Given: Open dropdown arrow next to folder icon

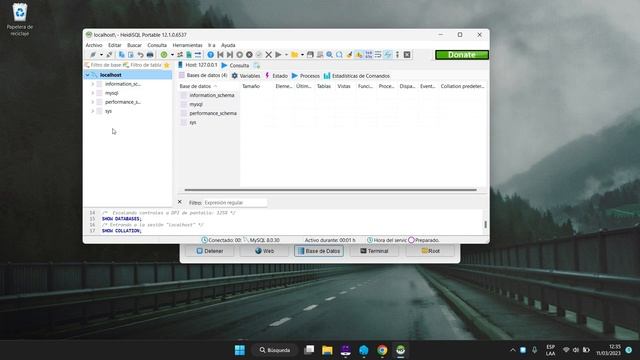Looking at the screenshot, I should coord(302,55).
